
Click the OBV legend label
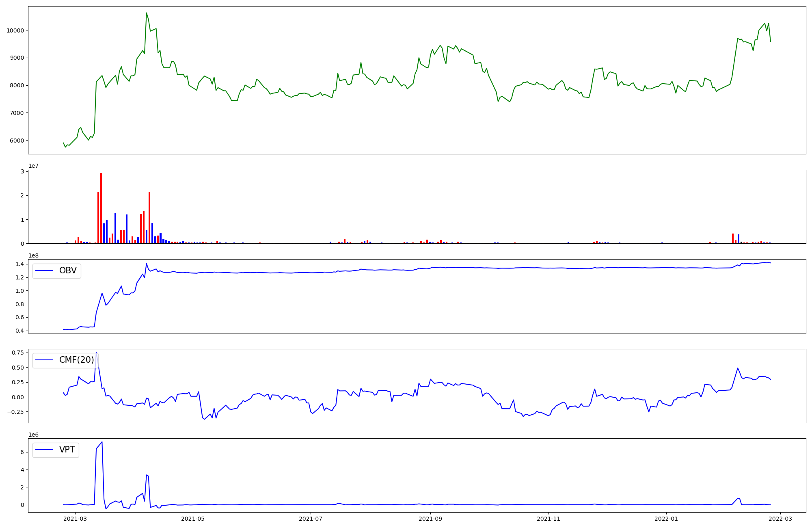68,270
